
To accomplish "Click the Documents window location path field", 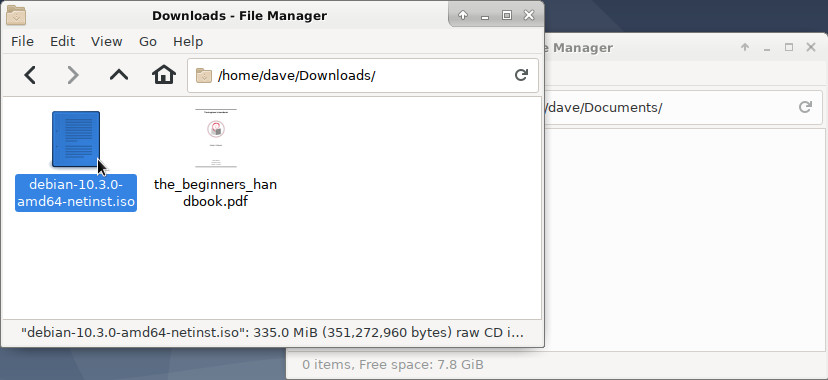I will pyautogui.click(x=683, y=108).
